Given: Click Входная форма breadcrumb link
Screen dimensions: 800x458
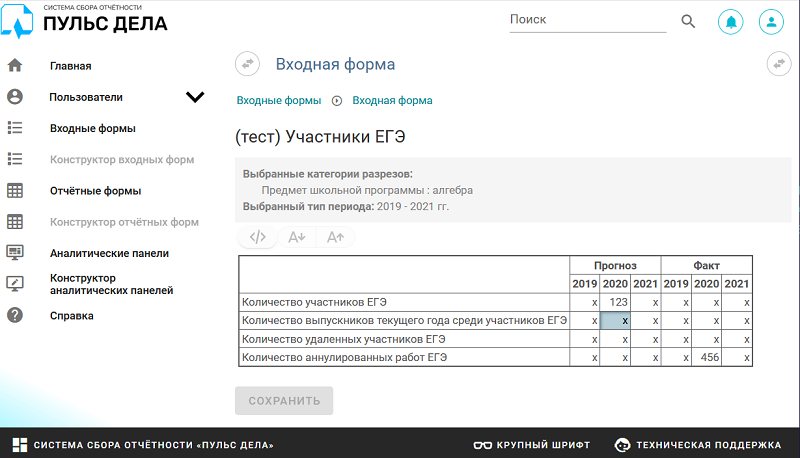Looking at the screenshot, I should [392, 100].
